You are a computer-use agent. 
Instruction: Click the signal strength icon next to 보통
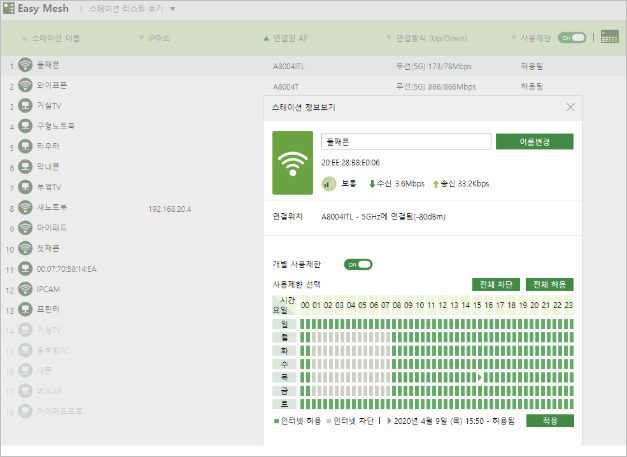[328, 184]
